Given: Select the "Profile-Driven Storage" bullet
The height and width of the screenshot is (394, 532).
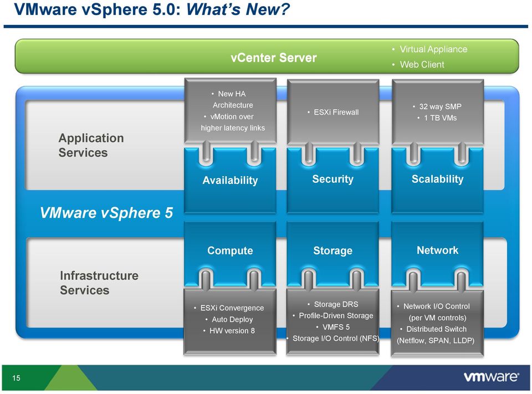Looking at the screenshot, I should coord(336,316).
